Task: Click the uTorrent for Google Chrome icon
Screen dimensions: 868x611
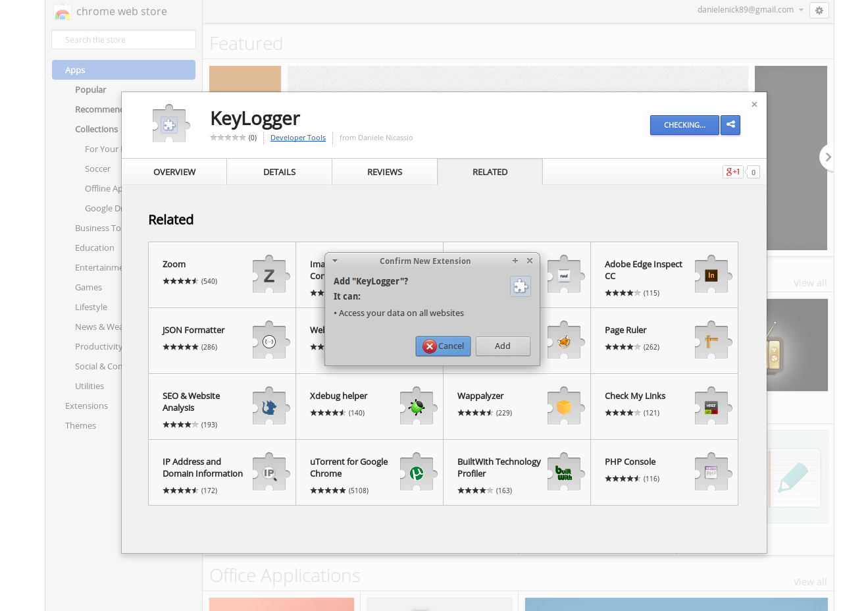Action: pos(417,472)
